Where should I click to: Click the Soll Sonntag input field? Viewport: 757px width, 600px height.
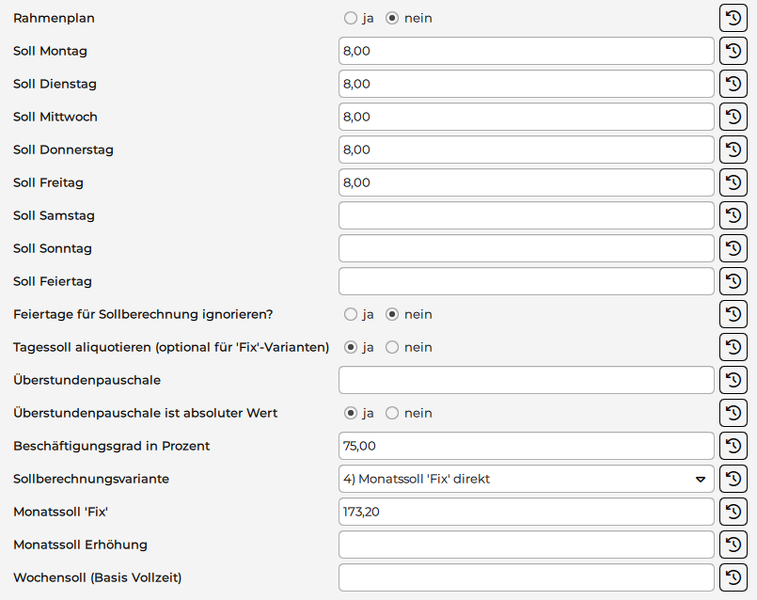(526, 249)
